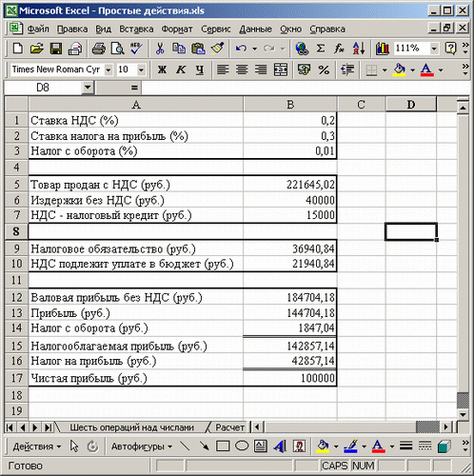The height and width of the screenshot is (476, 474).
Task: Click the vertical scrollbar down arrow
Action: click(x=463, y=414)
